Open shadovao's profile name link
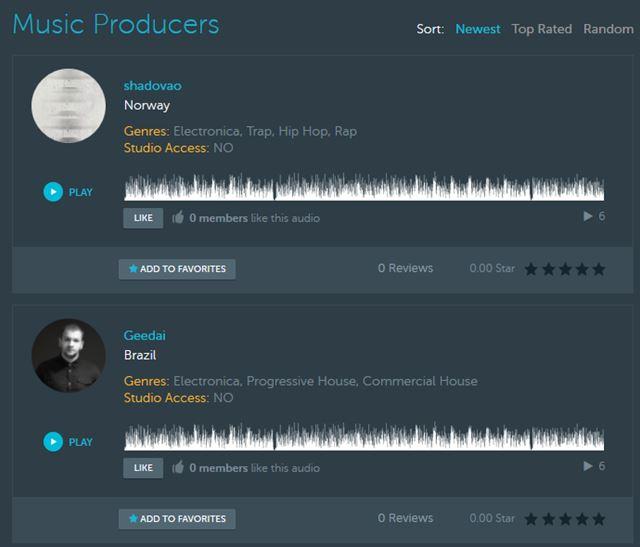 (x=153, y=86)
